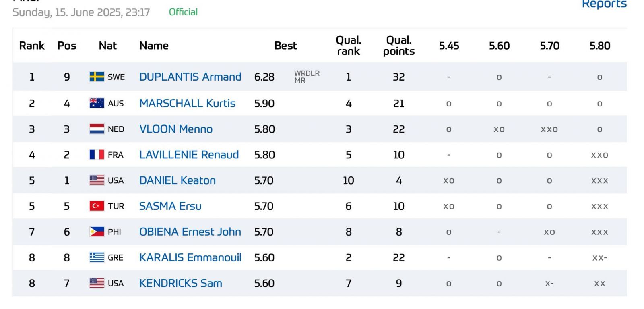Click the OBIENA Ernest John link
This screenshot has width=644, height=309.
coord(190,232)
